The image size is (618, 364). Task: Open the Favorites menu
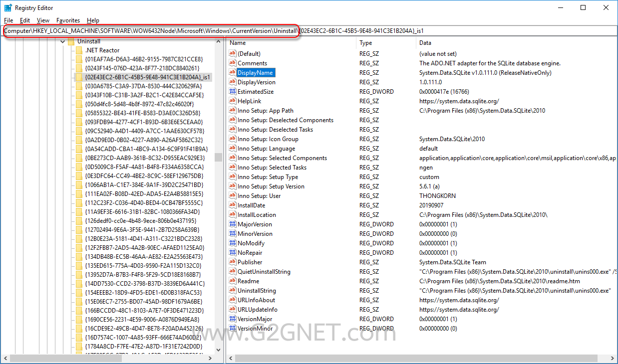point(68,20)
